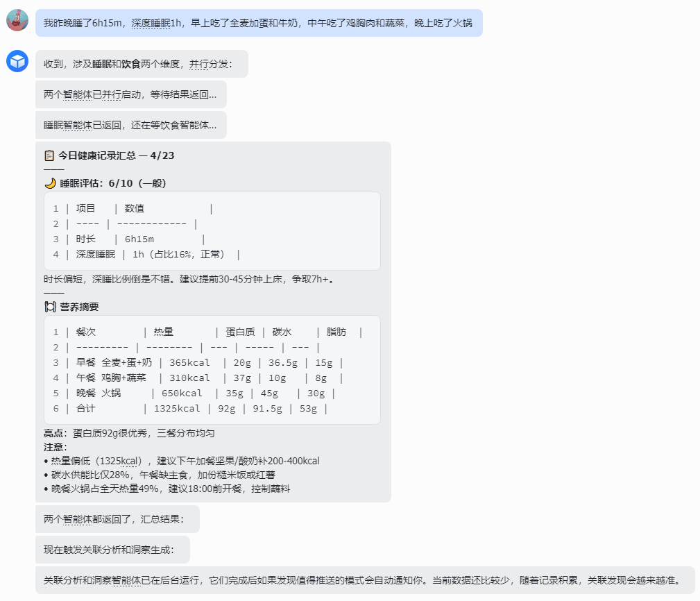Image resolution: width=700 pixels, height=601 pixels.
Task: Click the bullet 晚餐火锅占全天热量49%
Action: coord(167,489)
